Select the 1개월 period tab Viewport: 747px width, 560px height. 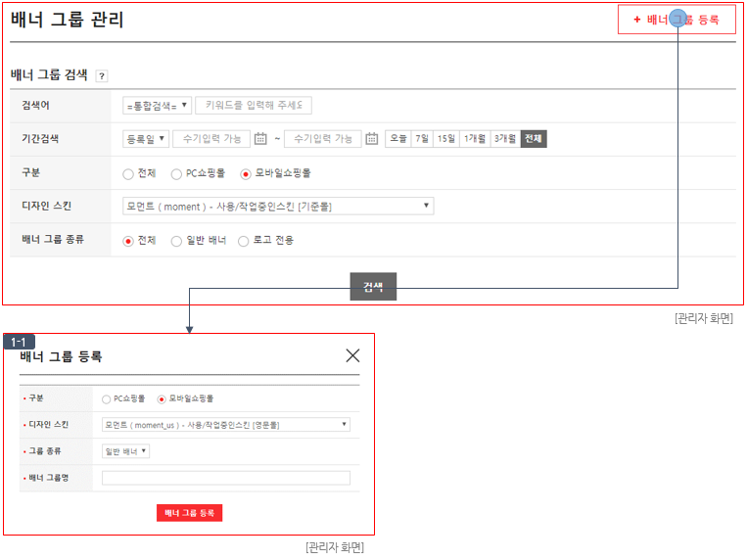pos(475,139)
